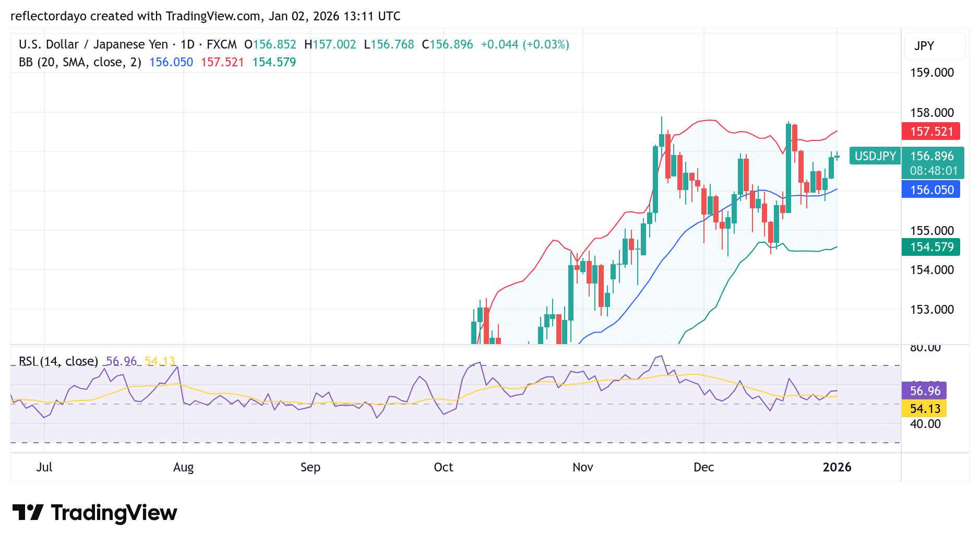
Task: Click the close value C156.896
Action: (x=448, y=44)
